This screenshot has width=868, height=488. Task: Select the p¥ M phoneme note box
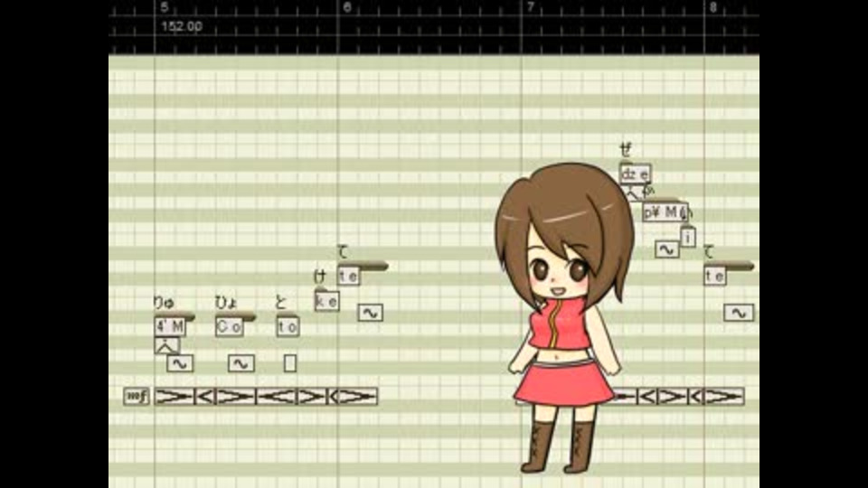[665, 211]
